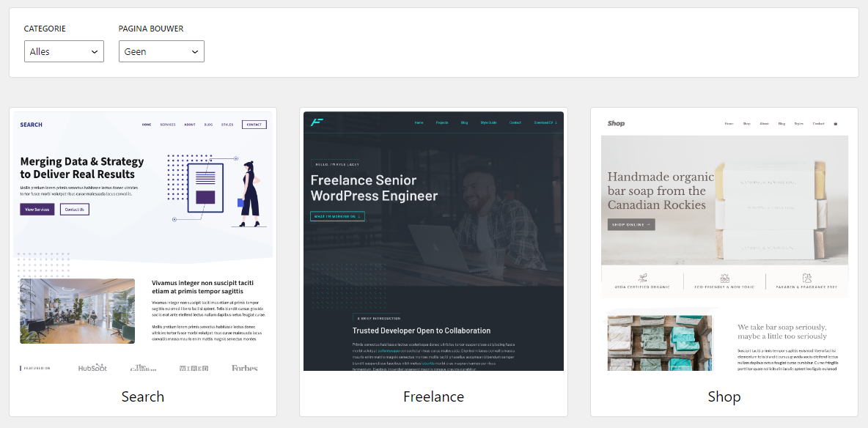
Task: Click the USDA Certified Organic plant icon
Action: coord(642,278)
